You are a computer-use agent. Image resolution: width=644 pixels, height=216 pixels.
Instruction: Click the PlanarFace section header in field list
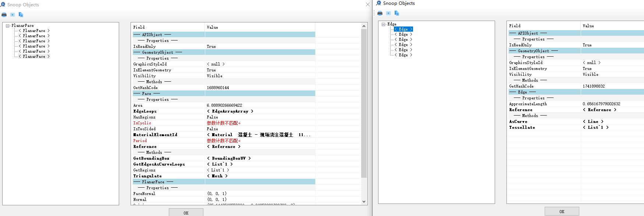click(223, 182)
